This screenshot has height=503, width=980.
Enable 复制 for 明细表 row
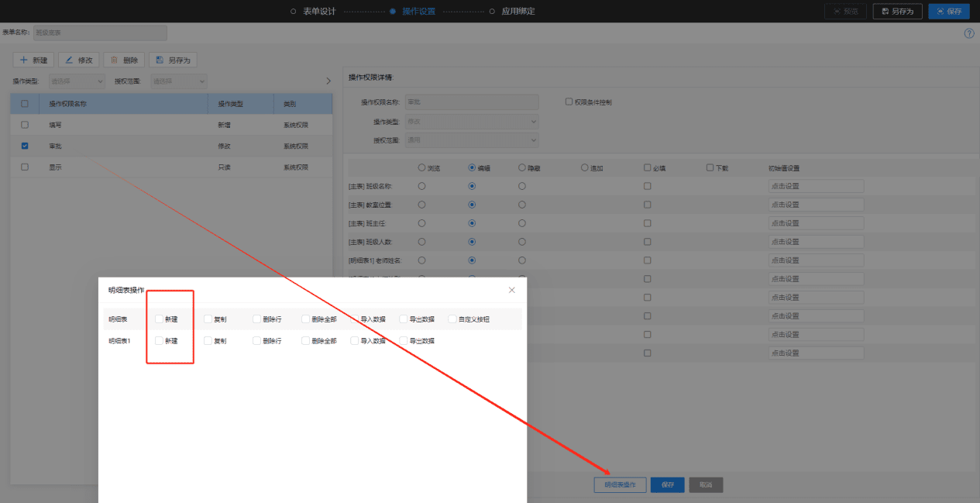pos(208,319)
